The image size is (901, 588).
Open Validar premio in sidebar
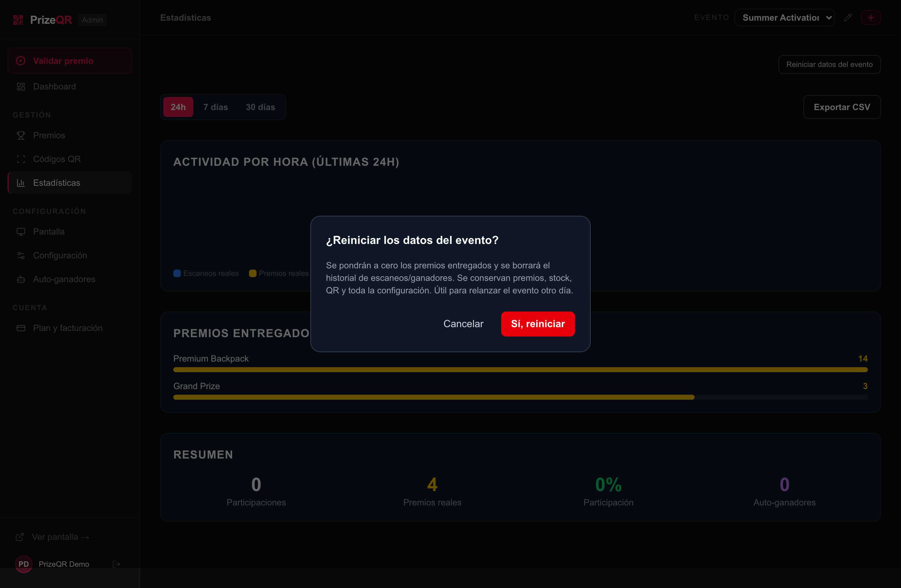click(x=70, y=61)
